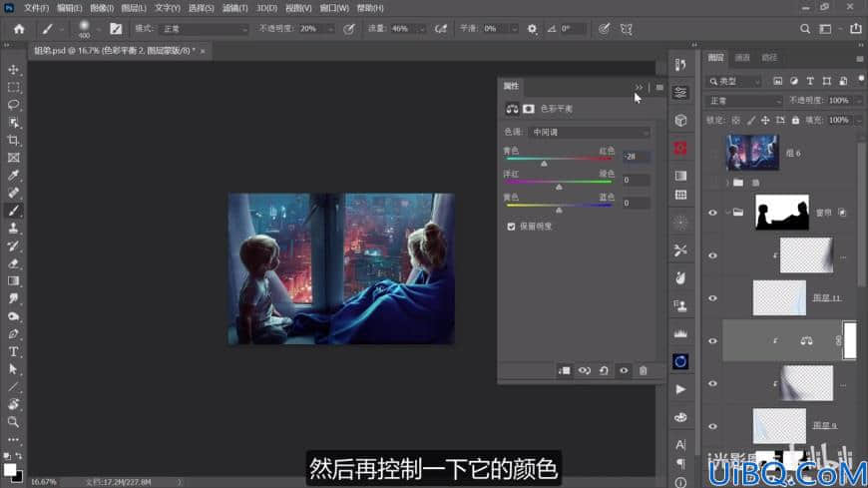Click the search icon in options bar

click(x=805, y=29)
